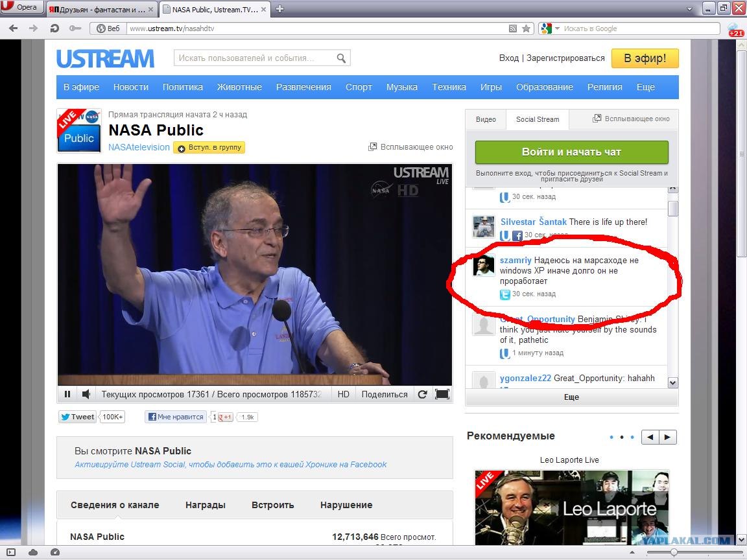Mute the video player speaker icon
The height and width of the screenshot is (560, 747).
(x=86, y=394)
